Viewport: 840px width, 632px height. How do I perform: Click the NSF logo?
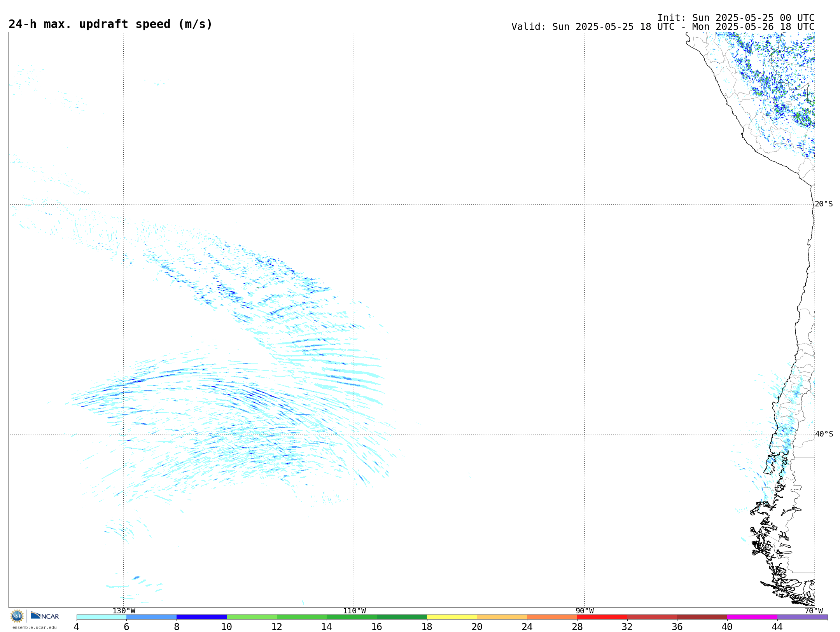(17, 616)
